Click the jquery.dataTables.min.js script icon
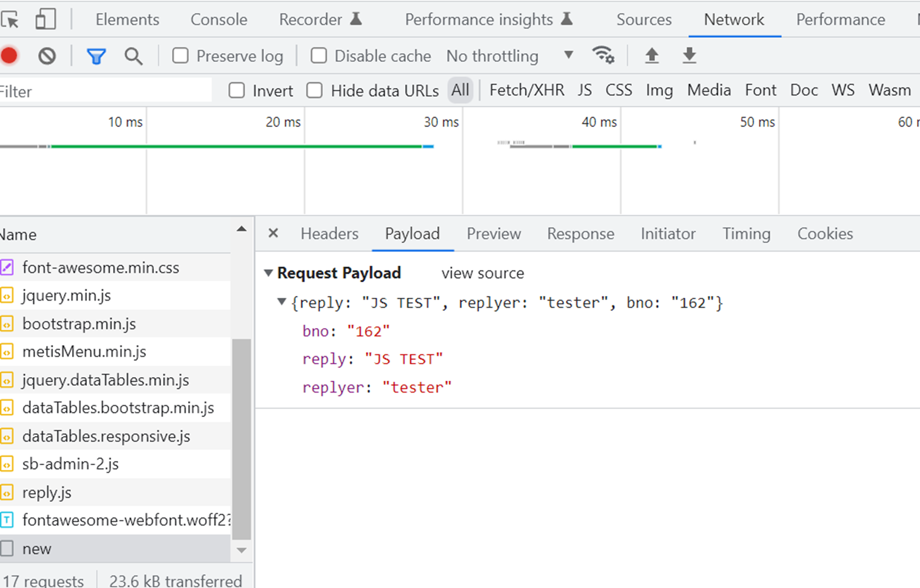 7,380
